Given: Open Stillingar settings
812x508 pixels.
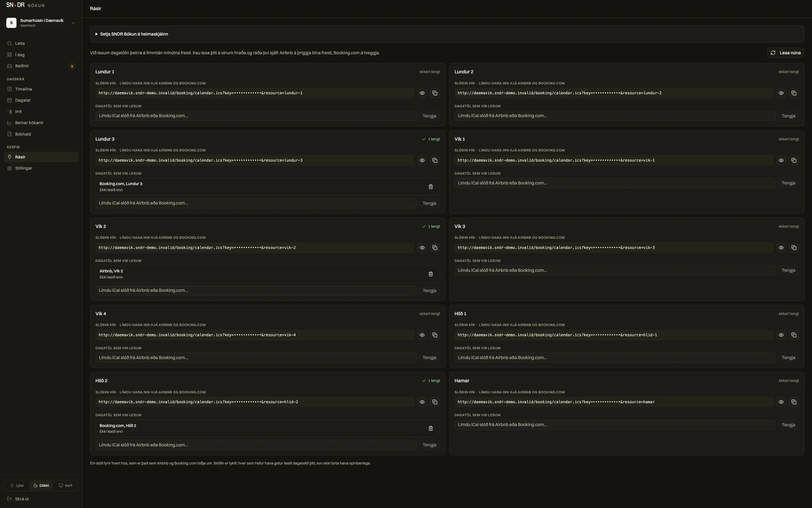Looking at the screenshot, I should pyautogui.click(x=41, y=168).
